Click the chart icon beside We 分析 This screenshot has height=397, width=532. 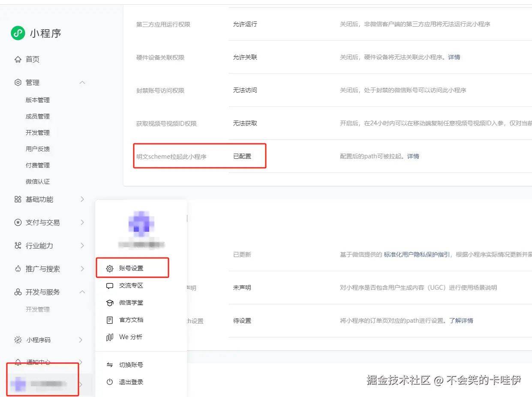tap(110, 337)
